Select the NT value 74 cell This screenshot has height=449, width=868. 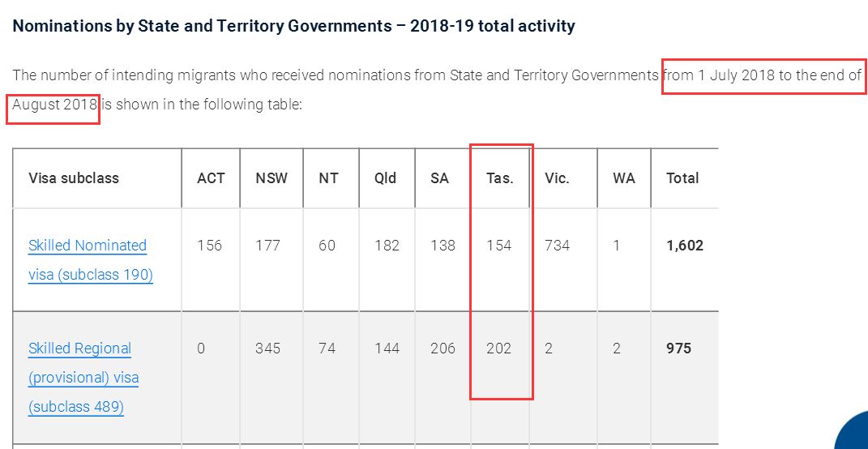tap(327, 349)
